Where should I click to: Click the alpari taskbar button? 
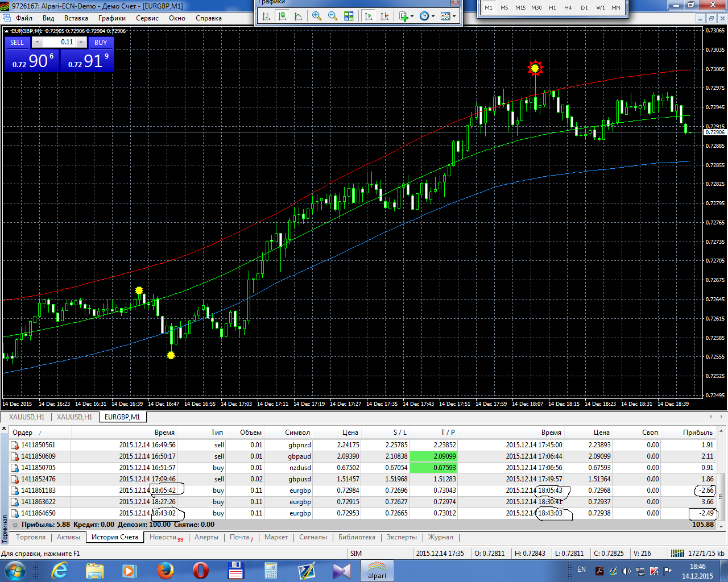click(x=377, y=571)
